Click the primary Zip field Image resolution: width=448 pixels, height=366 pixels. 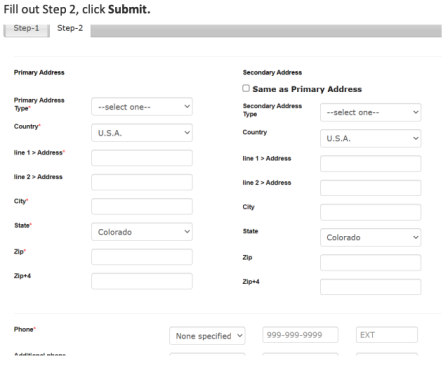point(142,257)
